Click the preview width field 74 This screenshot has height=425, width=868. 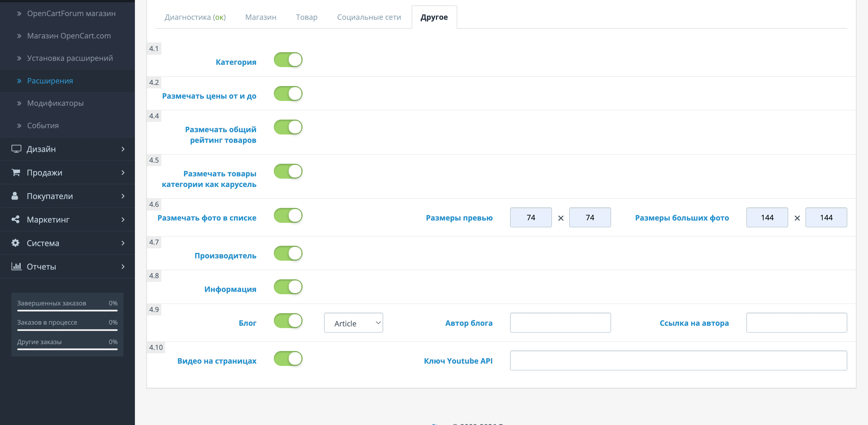531,218
